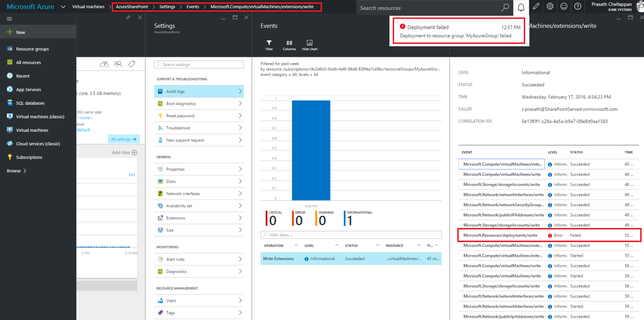Image resolution: width=644 pixels, height=320 pixels.
Task: Open portal settings gear icon
Action: 550,7
